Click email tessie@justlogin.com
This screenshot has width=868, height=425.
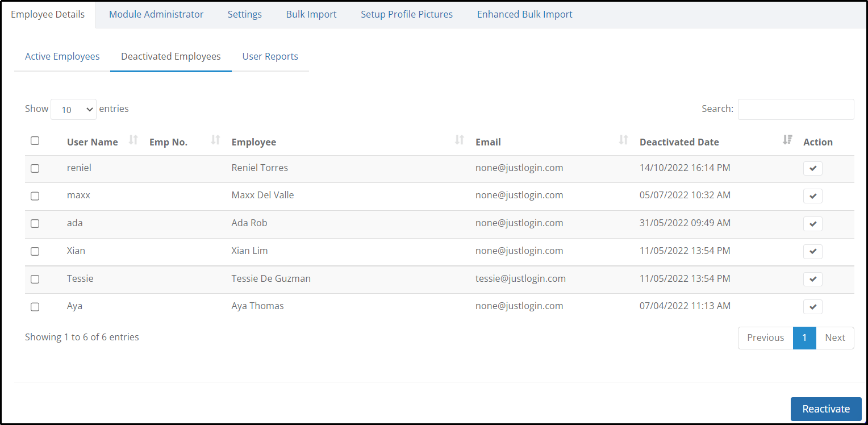pyautogui.click(x=520, y=278)
